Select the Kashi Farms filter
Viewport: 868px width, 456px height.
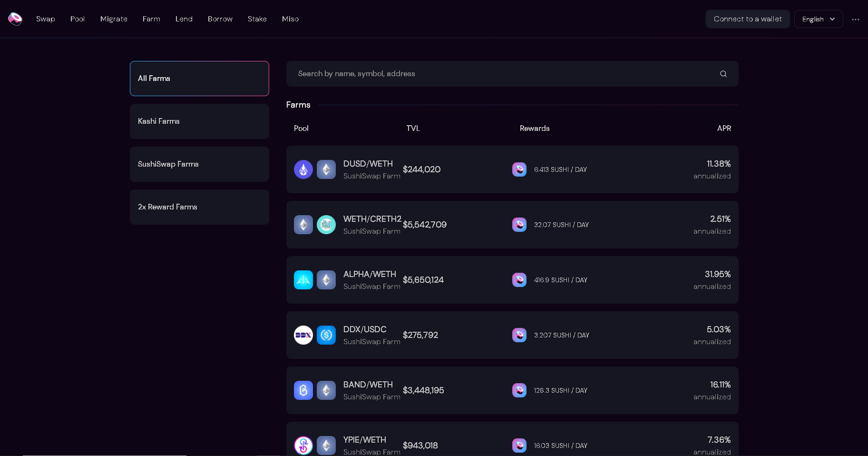(x=199, y=121)
